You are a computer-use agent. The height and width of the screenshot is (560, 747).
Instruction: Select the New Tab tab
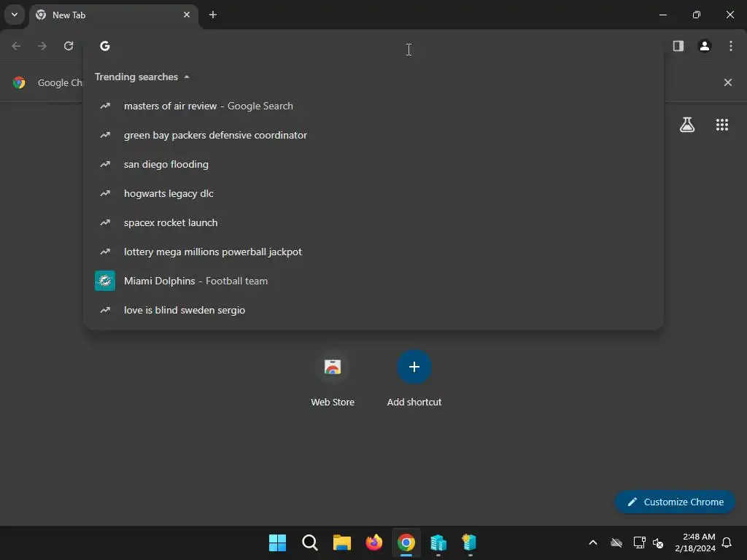tap(114, 15)
